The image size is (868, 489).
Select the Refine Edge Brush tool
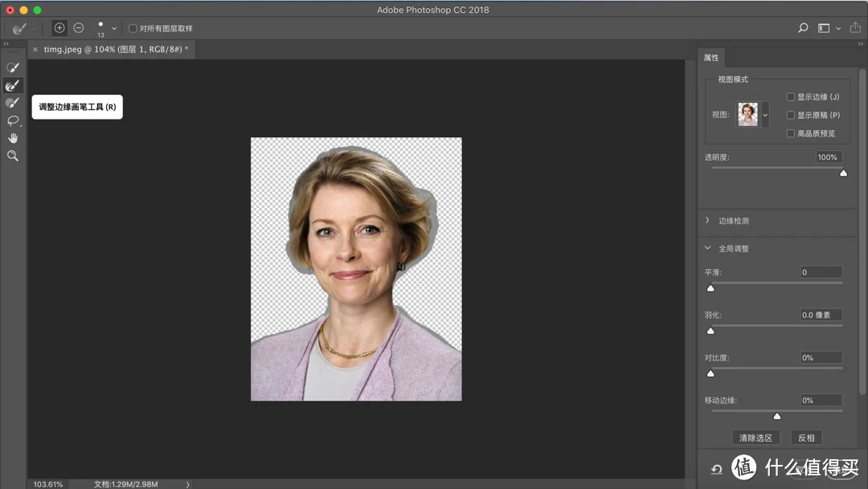[12, 85]
